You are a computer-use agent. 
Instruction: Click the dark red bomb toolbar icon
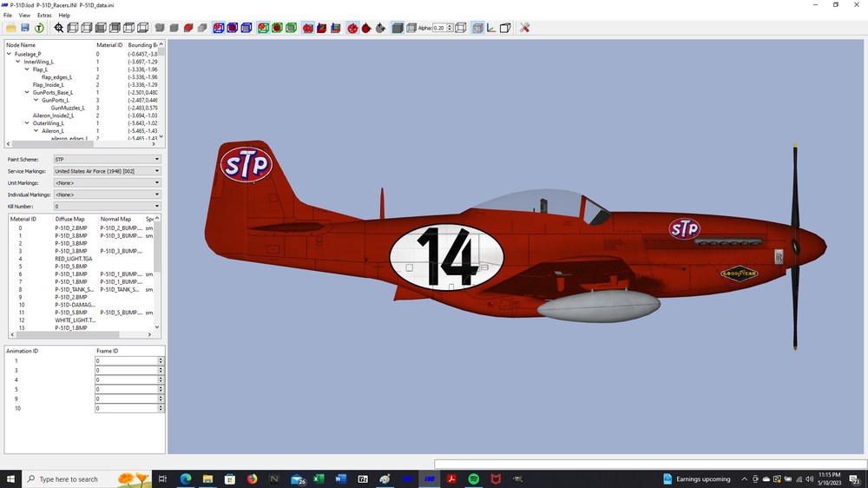[366, 28]
